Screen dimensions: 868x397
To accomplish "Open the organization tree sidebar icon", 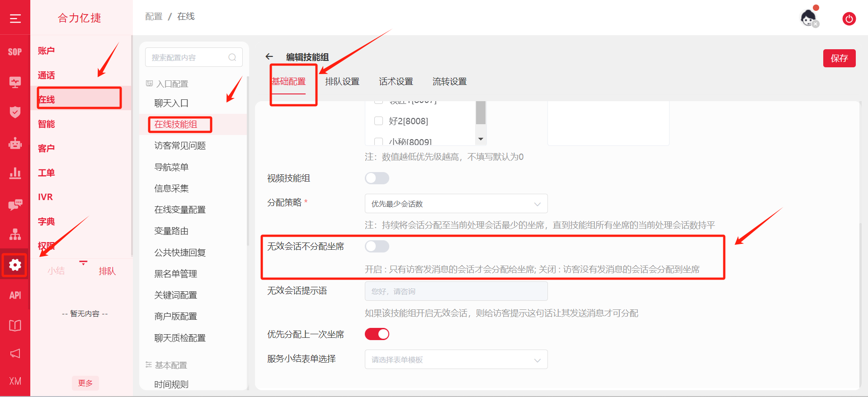I will (15, 234).
